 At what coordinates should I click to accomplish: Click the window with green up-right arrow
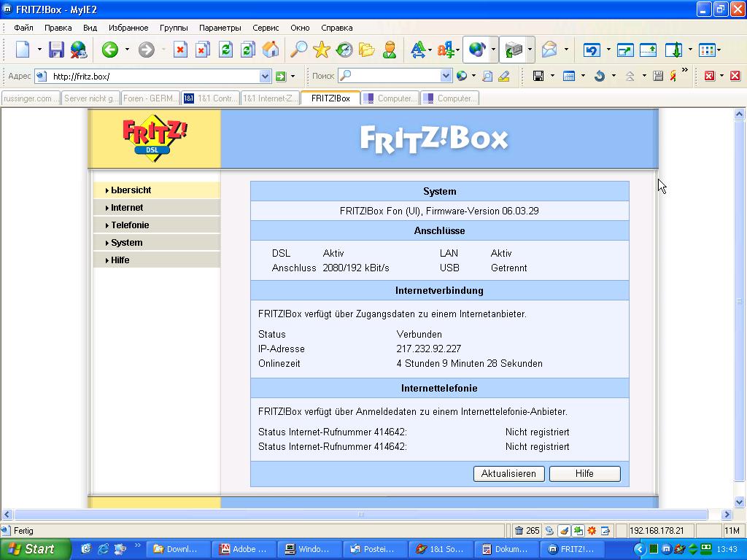624,50
